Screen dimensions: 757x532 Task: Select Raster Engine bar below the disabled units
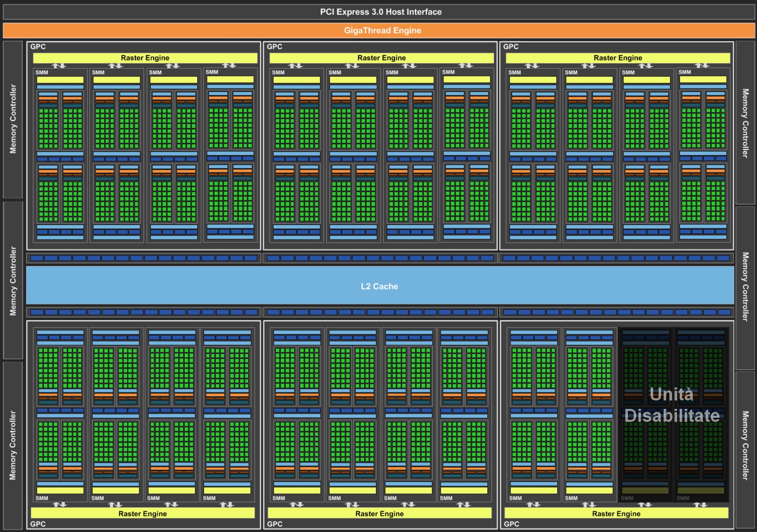(616, 513)
